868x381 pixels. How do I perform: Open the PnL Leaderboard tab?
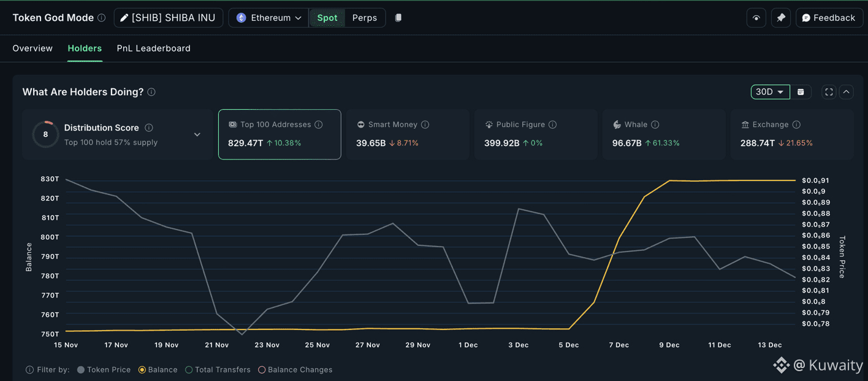click(153, 48)
